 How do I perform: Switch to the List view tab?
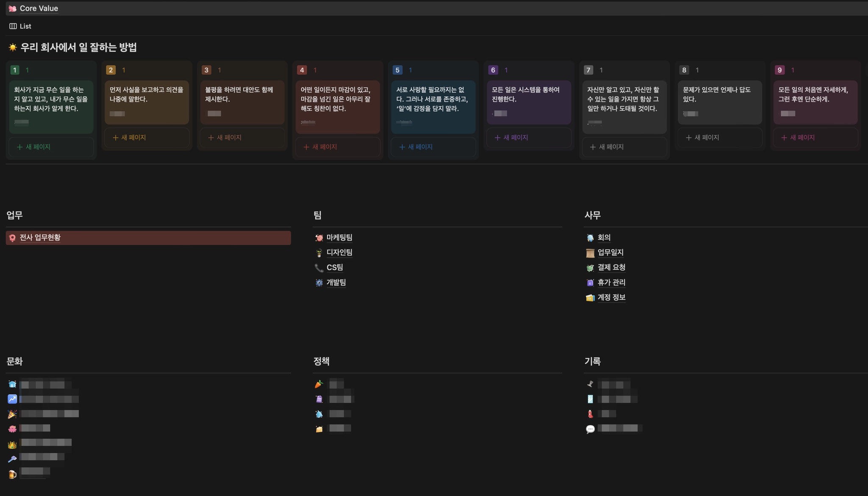click(x=25, y=26)
